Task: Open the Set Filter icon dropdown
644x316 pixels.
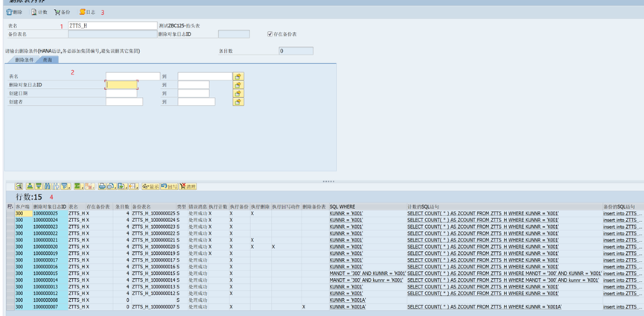Action: point(66,186)
